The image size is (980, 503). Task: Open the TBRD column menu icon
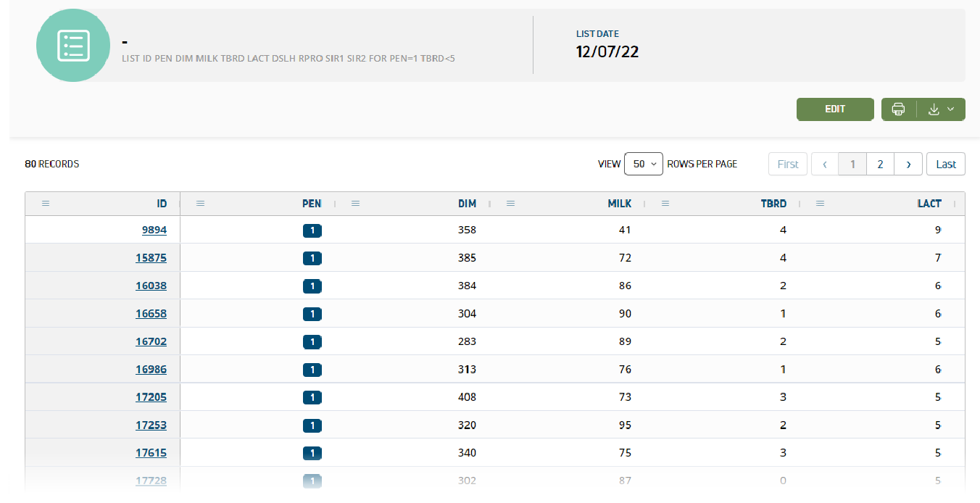(x=665, y=204)
